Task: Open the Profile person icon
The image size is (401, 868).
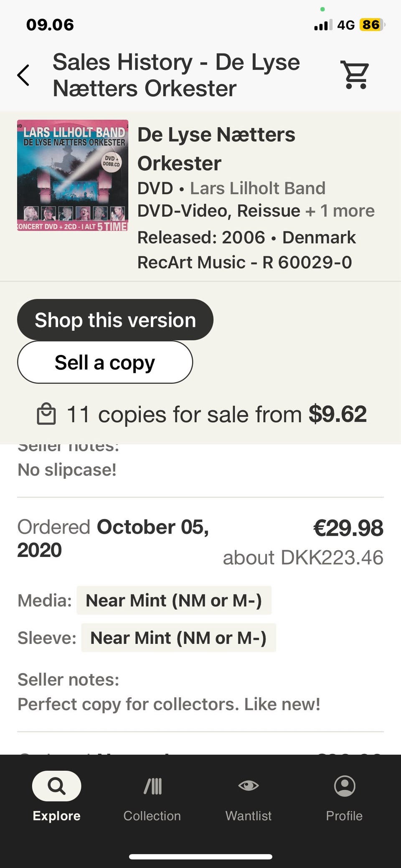Action: click(345, 786)
